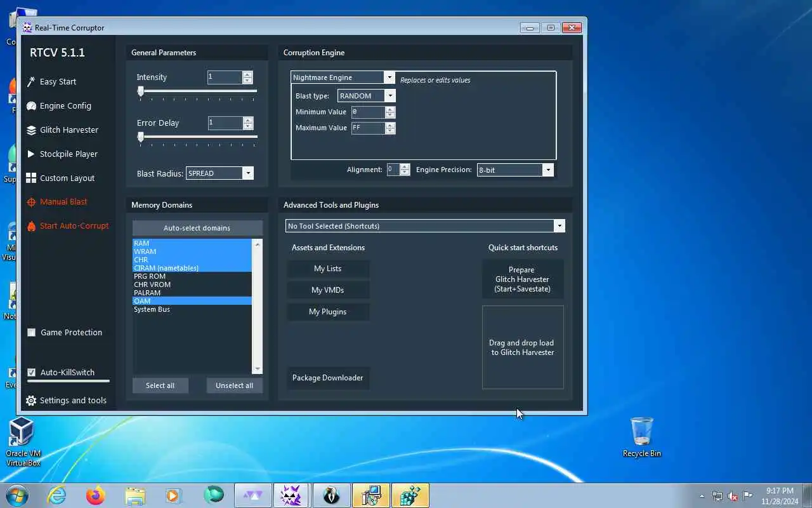Increase Maximum Value spinner
The height and width of the screenshot is (508, 812).
(x=390, y=125)
